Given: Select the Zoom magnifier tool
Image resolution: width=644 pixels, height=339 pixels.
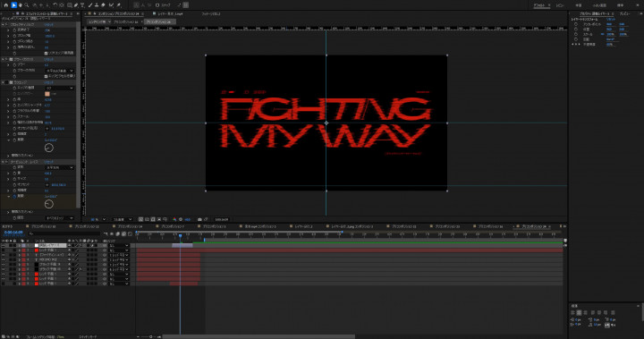Looking at the screenshot, I should (27, 5).
